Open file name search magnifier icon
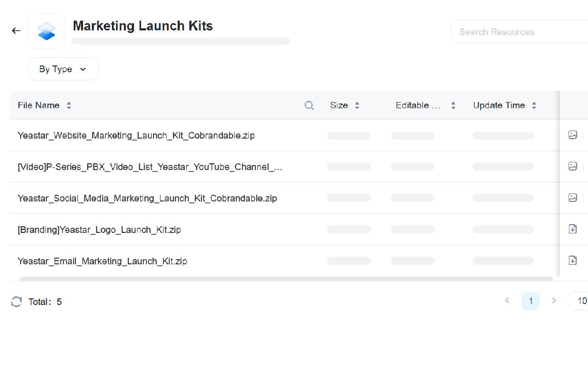588x371 pixels. point(309,105)
